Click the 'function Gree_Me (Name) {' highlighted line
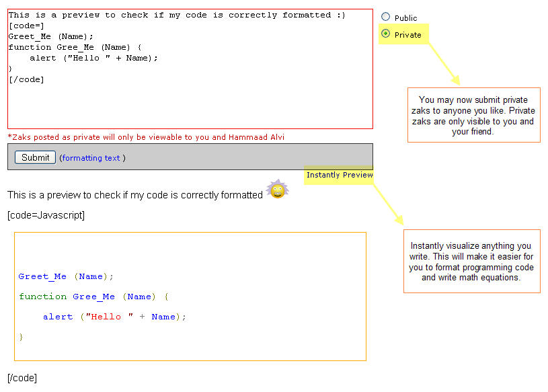The height and width of the screenshot is (392, 548). (x=93, y=297)
